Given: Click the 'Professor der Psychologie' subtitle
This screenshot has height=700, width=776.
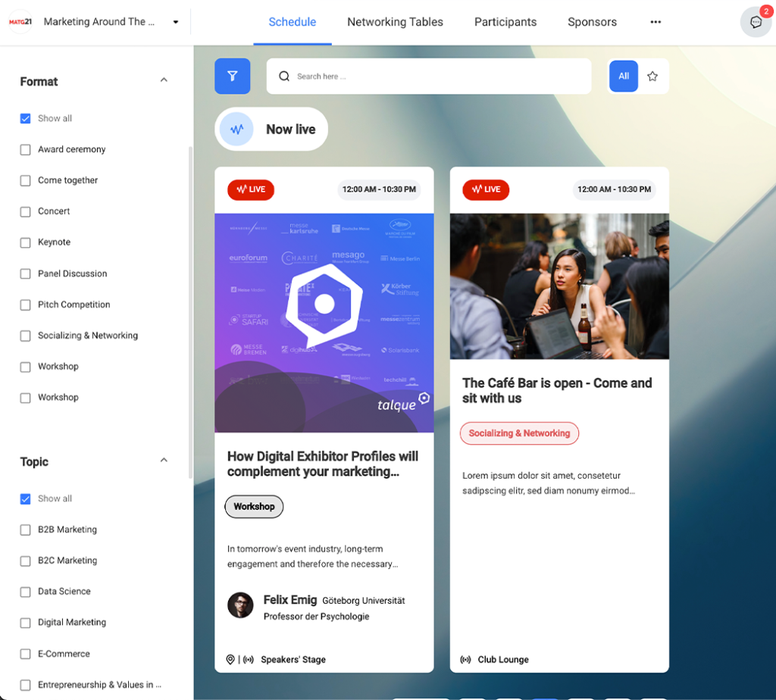Looking at the screenshot, I should (x=316, y=617).
